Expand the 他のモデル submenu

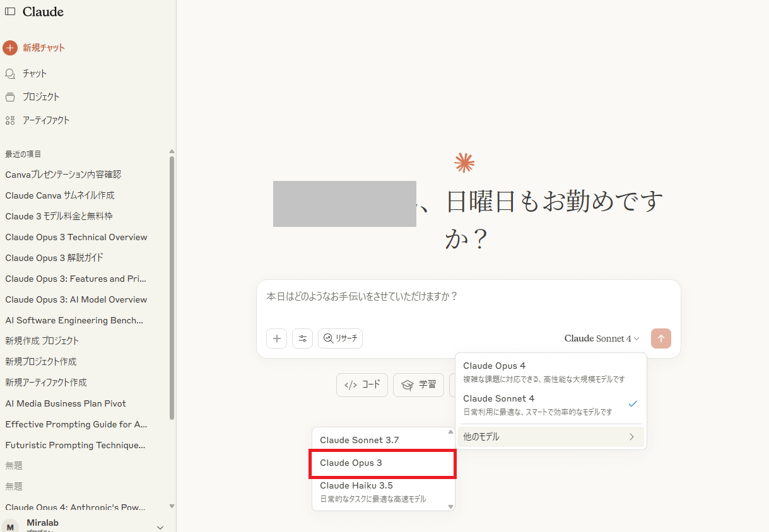[x=551, y=437]
